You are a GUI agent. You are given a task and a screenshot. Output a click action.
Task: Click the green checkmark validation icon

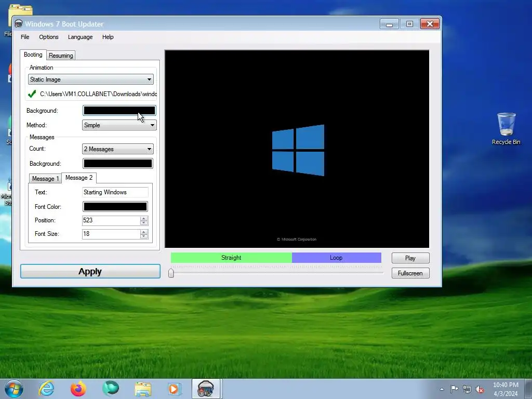32,94
